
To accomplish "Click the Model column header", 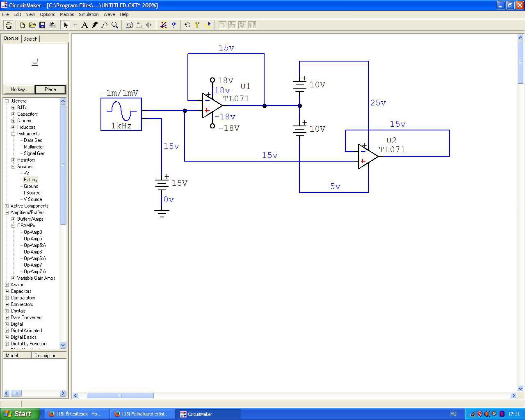I will point(17,356).
